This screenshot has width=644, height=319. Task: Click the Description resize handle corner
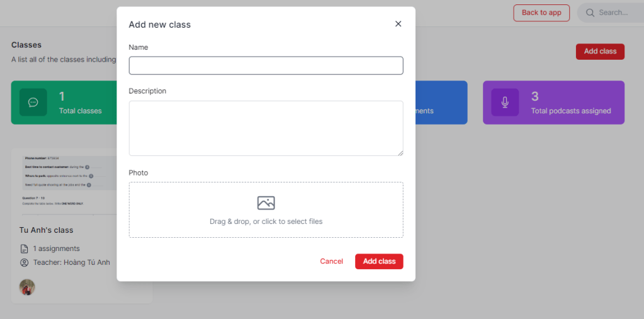(x=400, y=152)
